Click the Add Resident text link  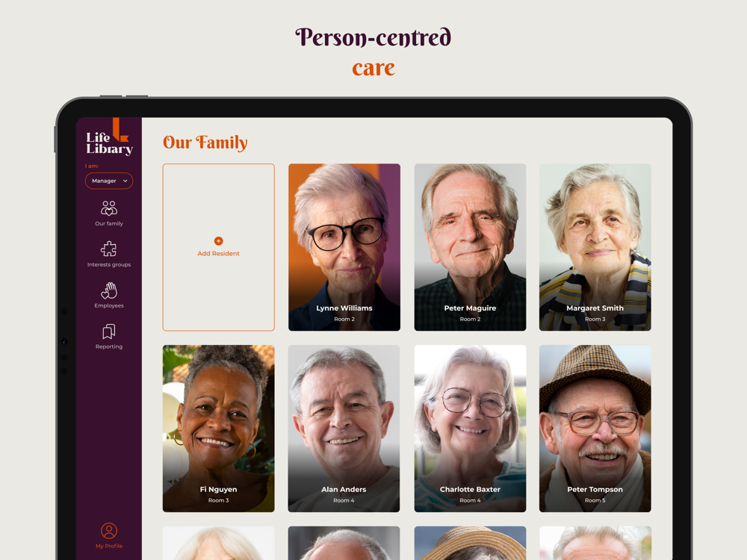point(218,254)
